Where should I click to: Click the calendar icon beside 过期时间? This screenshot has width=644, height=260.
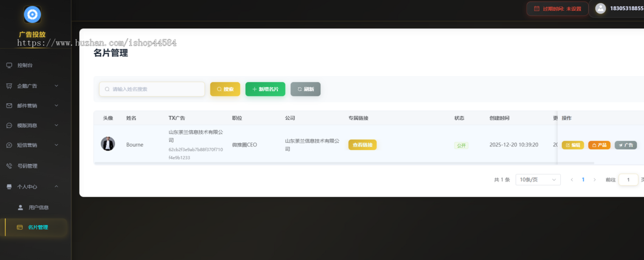coord(537,9)
